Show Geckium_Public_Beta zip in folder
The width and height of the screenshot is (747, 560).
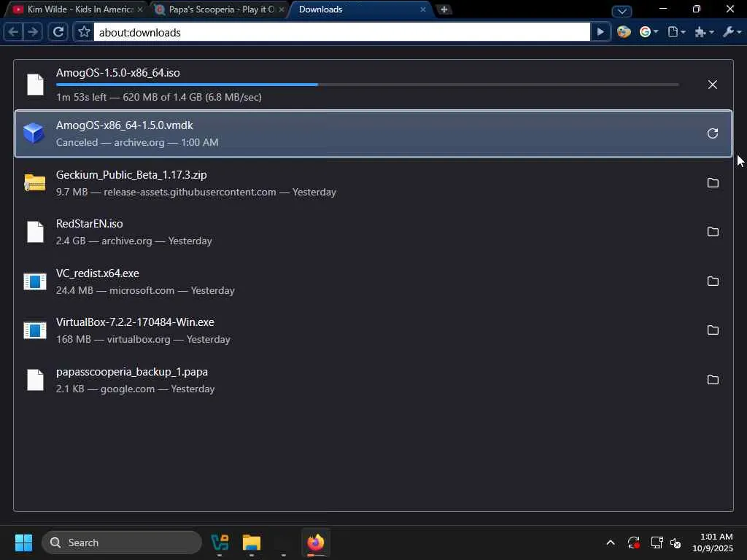(713, 183)
